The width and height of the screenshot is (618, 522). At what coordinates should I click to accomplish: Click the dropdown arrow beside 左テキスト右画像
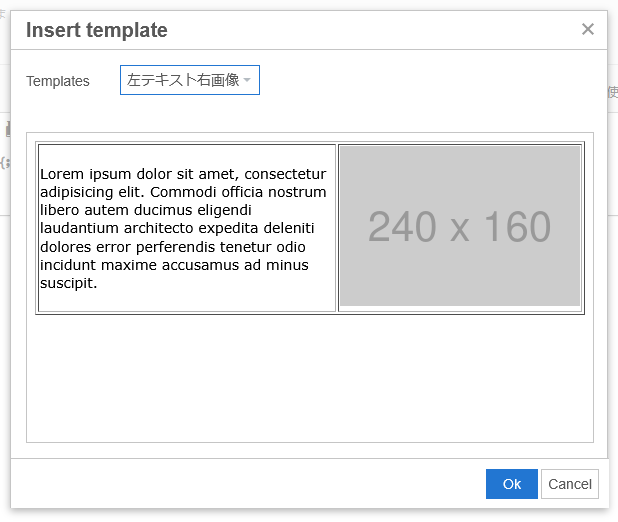(247, 80)
